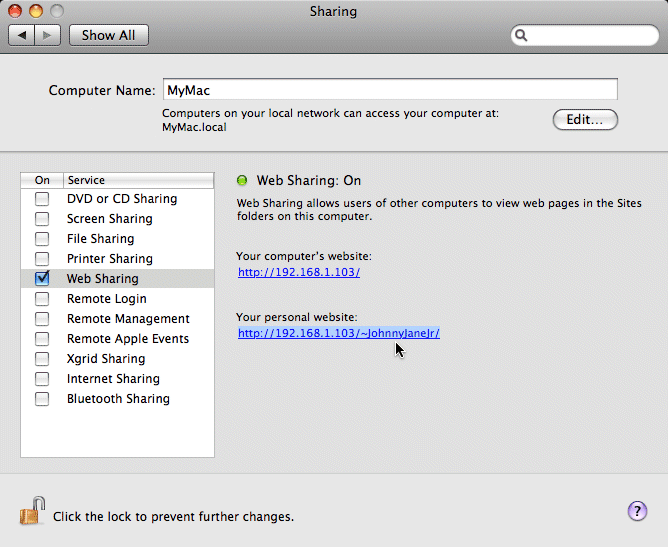This screenshot has width=668, height=547.
Task: Open the computer's website link
Action: [x=298, y=272]
